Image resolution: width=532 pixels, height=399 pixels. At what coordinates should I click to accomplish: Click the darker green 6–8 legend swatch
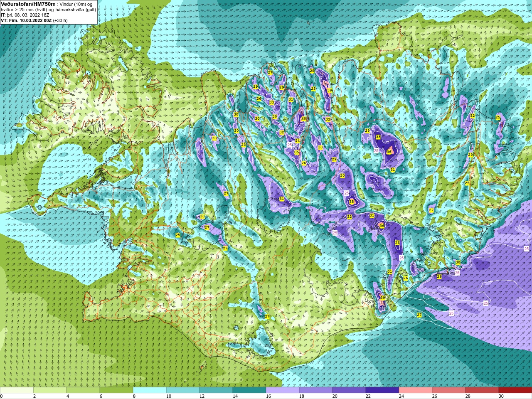116,390
